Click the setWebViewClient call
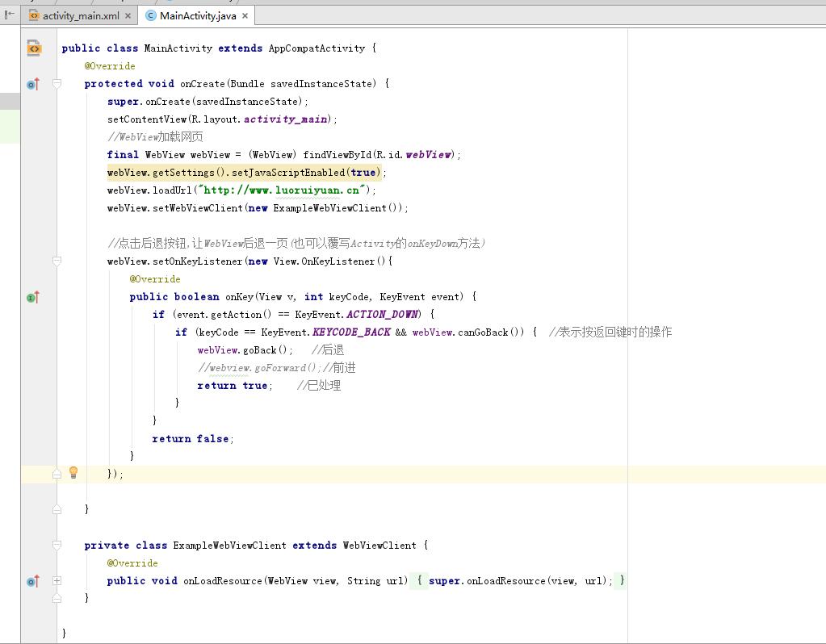 [198, 208]
